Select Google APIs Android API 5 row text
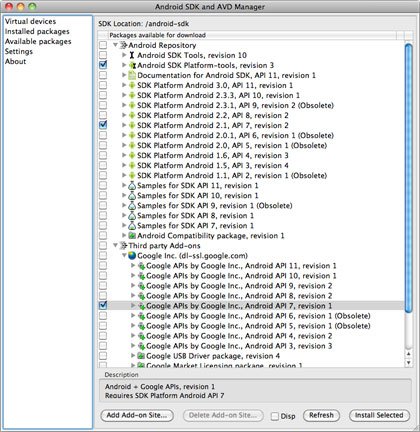This screenshot has width=420, height=432. point(258,326)
